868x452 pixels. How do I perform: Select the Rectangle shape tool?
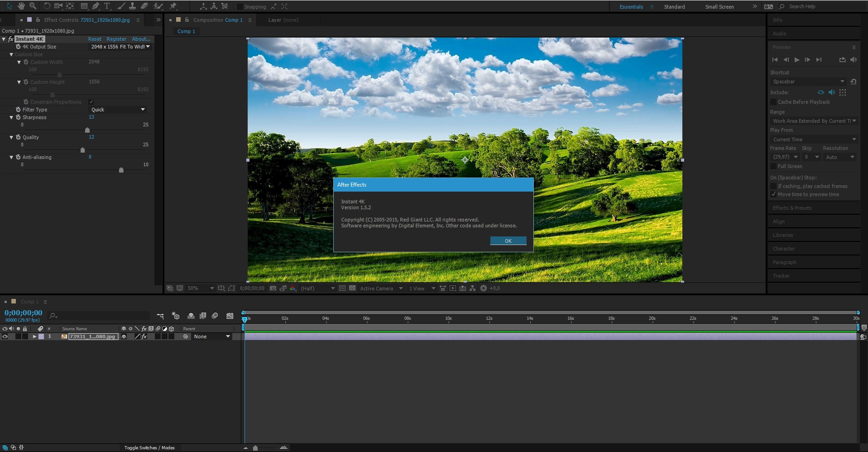coord(84,6)
